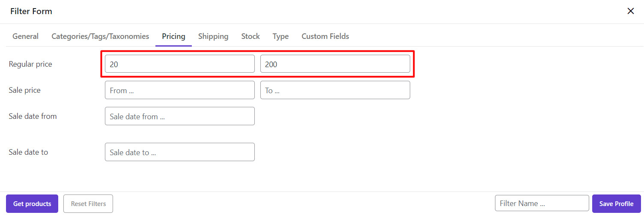644x215 pixels.
Task: Select the Pricing tab
Action: tap(173, 36)
